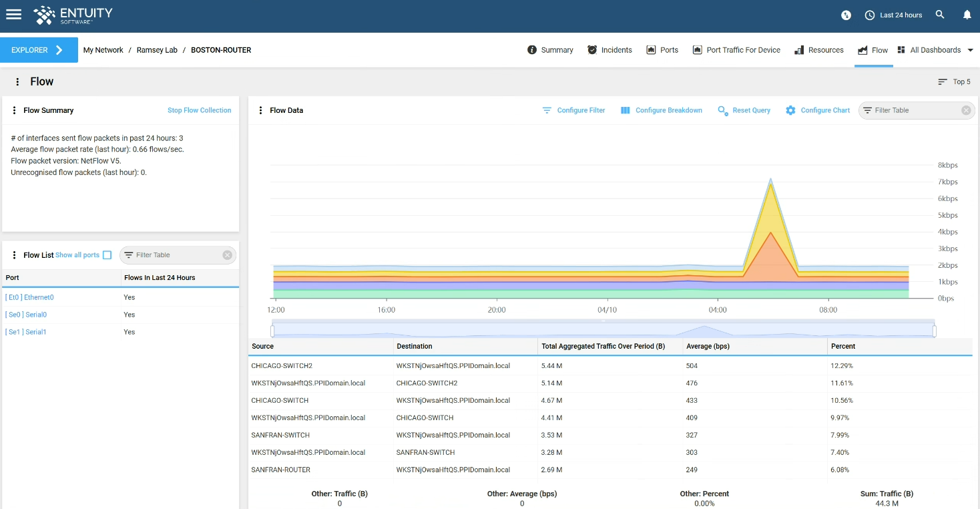
Task: Click Stop Flow Collection
Action: tap(199, 110)
